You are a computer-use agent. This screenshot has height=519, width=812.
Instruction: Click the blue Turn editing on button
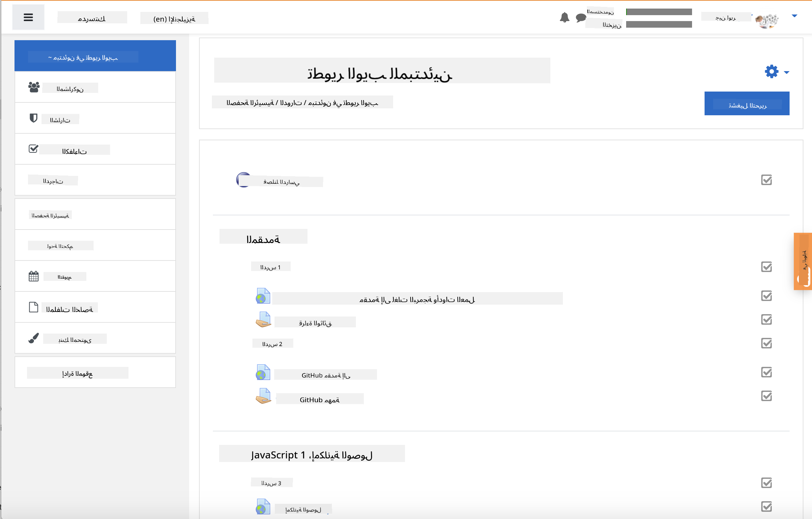point(746,103)
